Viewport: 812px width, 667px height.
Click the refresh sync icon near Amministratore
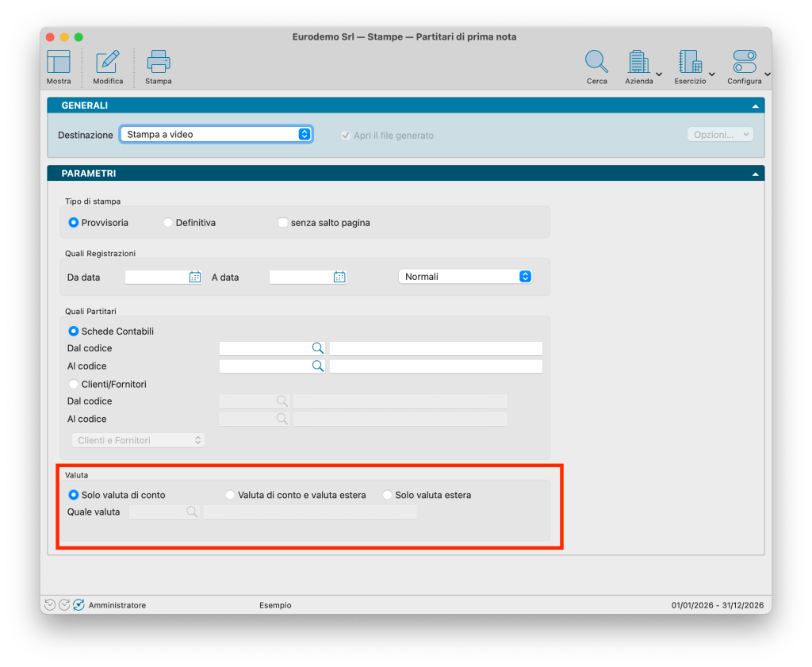click(79, 605)
